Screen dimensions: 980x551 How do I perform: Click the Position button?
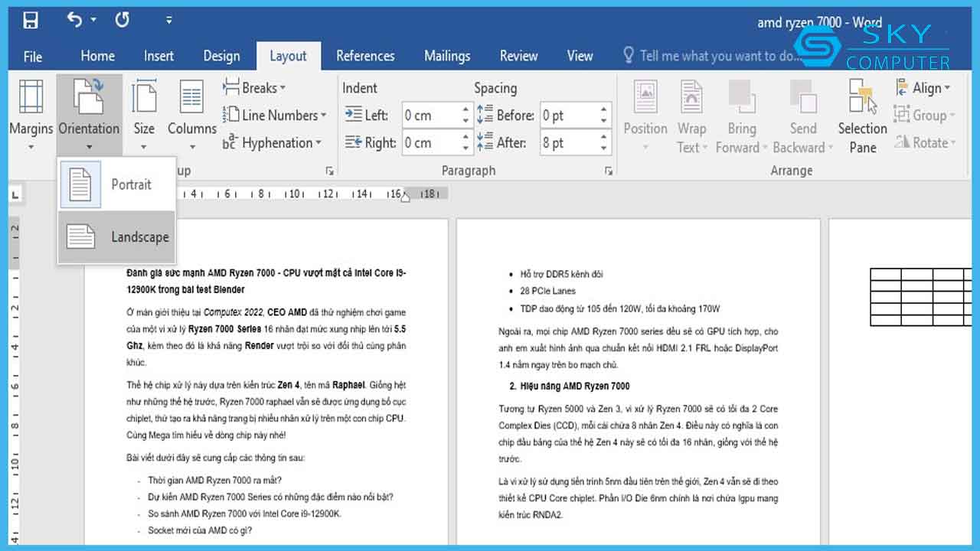pos(645,116)
